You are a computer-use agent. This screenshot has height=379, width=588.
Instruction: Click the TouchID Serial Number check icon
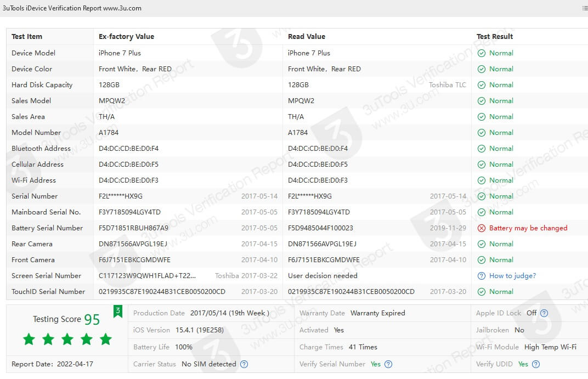click(x=482, y=292)
